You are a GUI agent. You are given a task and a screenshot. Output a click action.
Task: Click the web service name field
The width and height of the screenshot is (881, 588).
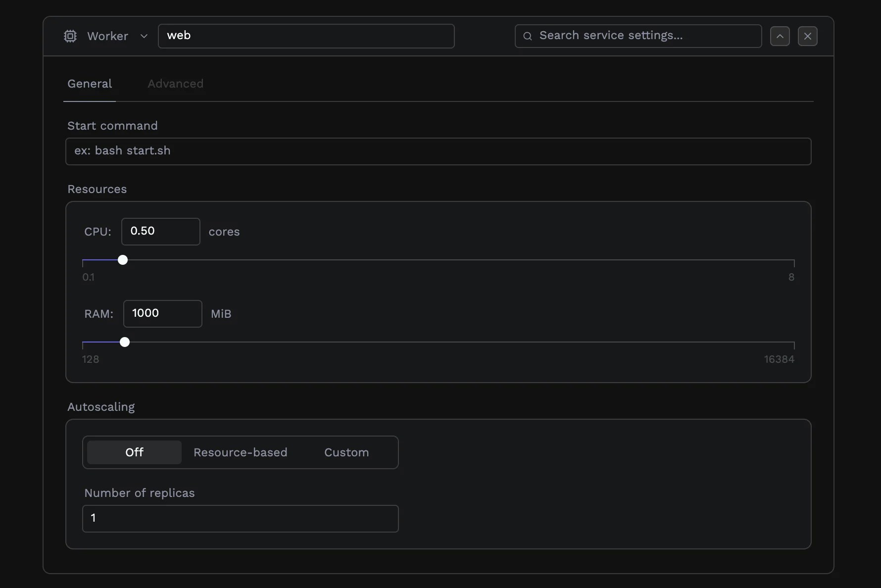[306, 36]
